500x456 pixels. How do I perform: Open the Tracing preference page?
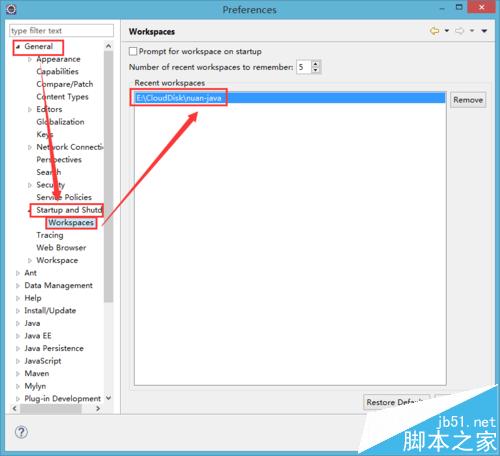[50, 235]
